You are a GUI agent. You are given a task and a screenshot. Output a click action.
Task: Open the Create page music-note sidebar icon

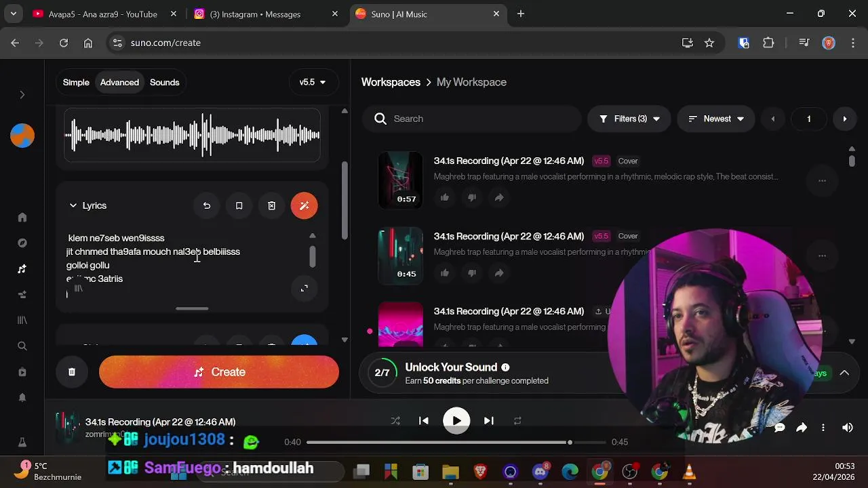tap(22, 269)
